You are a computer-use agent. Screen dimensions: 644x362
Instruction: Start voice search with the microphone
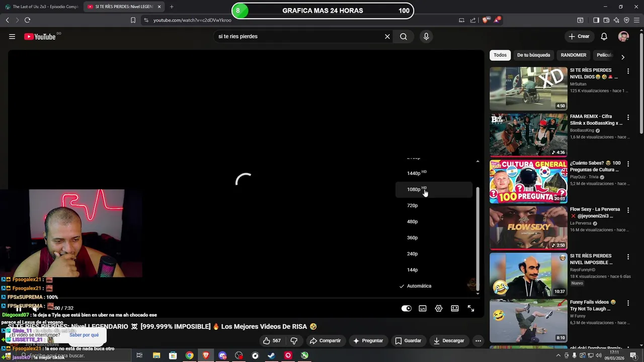426,36
